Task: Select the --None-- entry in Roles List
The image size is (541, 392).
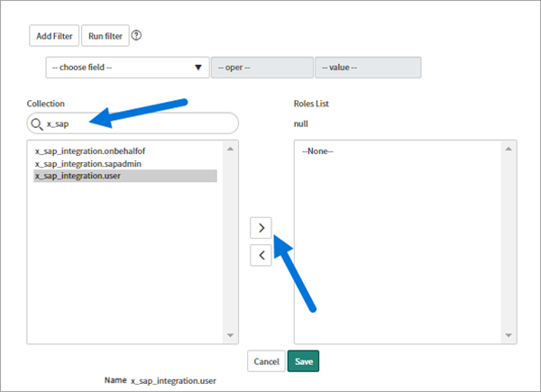Action: (x=317, y=151)
